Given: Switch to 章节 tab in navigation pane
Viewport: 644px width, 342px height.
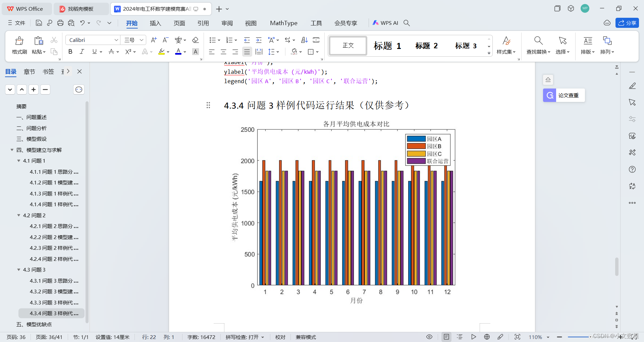Looking at the screenshot, I should pyautogui.click(x=29, y=71).
